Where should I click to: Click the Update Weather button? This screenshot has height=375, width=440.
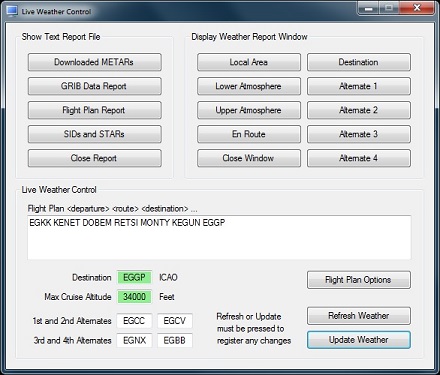point(359,340)
